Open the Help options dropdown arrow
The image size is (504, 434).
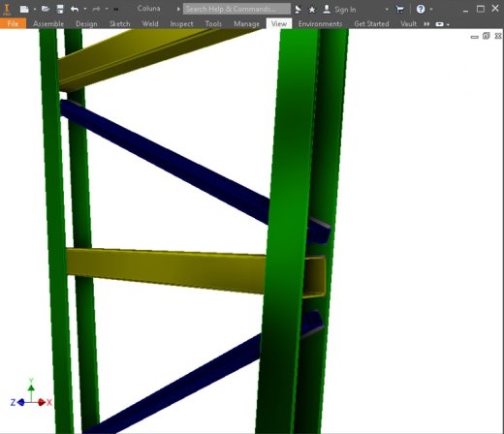tap(431, 9)
